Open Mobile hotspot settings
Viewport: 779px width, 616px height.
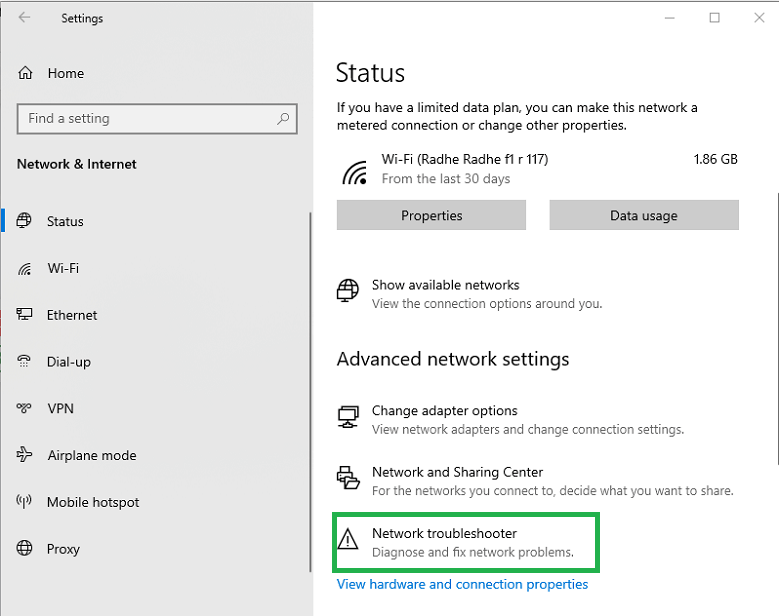click(93, 502)
